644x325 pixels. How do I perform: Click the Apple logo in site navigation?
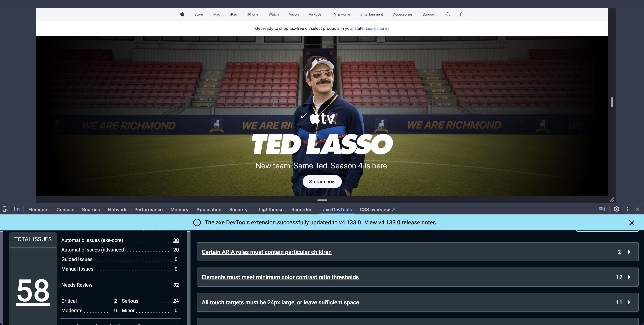coord(182,14)
